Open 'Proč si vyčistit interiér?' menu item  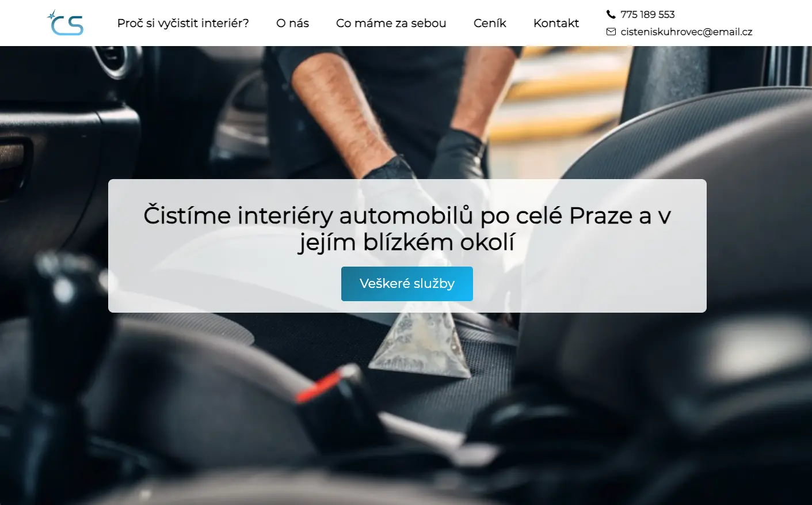tap(183, 23)
